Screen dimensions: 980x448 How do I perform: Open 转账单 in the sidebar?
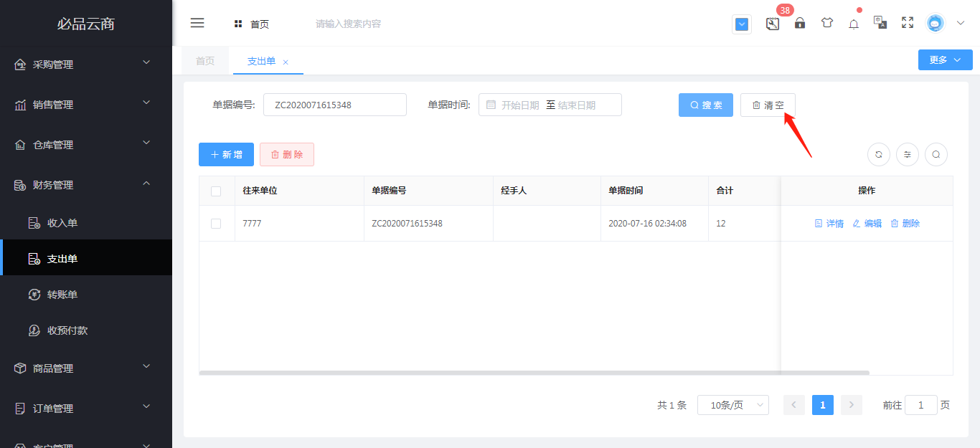coord(86,295)
